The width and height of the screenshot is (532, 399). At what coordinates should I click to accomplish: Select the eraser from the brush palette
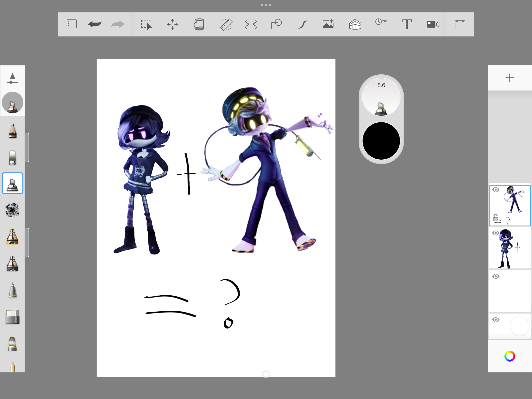click(x=12, y=317)
